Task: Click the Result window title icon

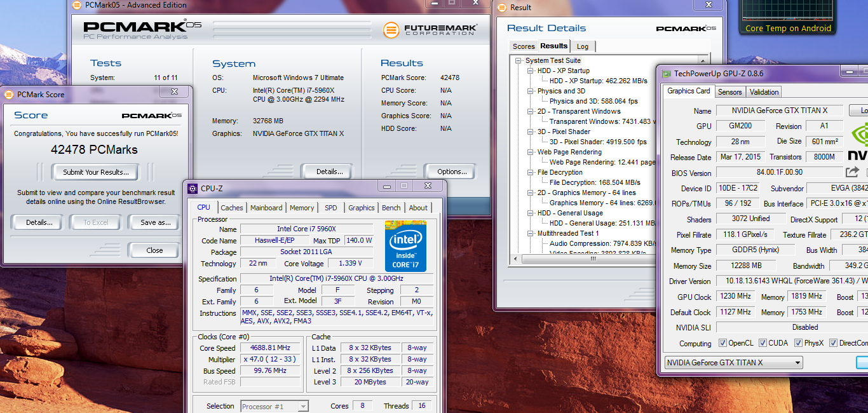Action: click(501, 8)
